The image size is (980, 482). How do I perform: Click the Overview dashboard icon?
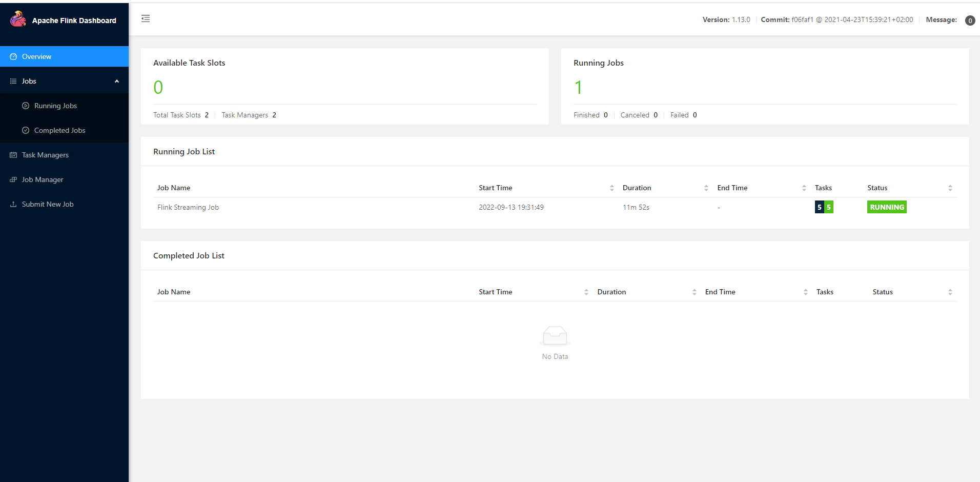(13, 56)
